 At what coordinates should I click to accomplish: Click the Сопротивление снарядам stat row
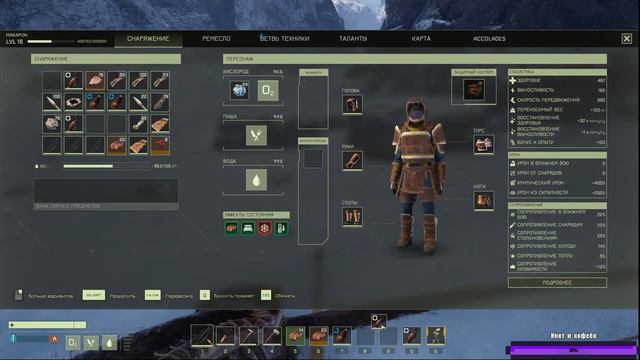(557, 225)
